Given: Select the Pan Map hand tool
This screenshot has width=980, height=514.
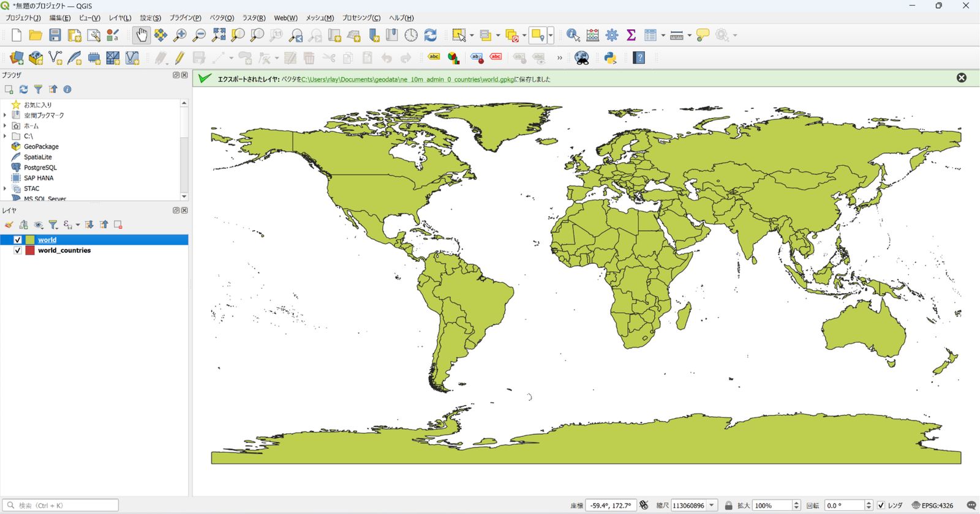Looking at the screenshot, I should [x=141, y=35].
